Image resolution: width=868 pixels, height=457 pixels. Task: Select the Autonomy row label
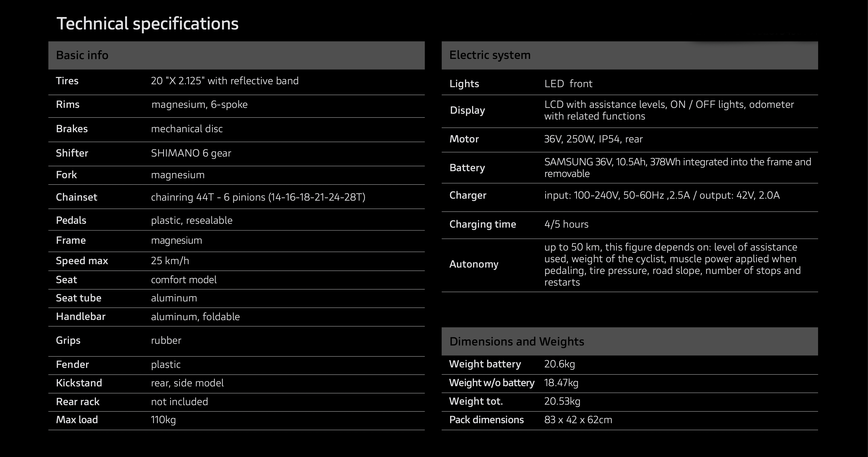tap(474, 264)
